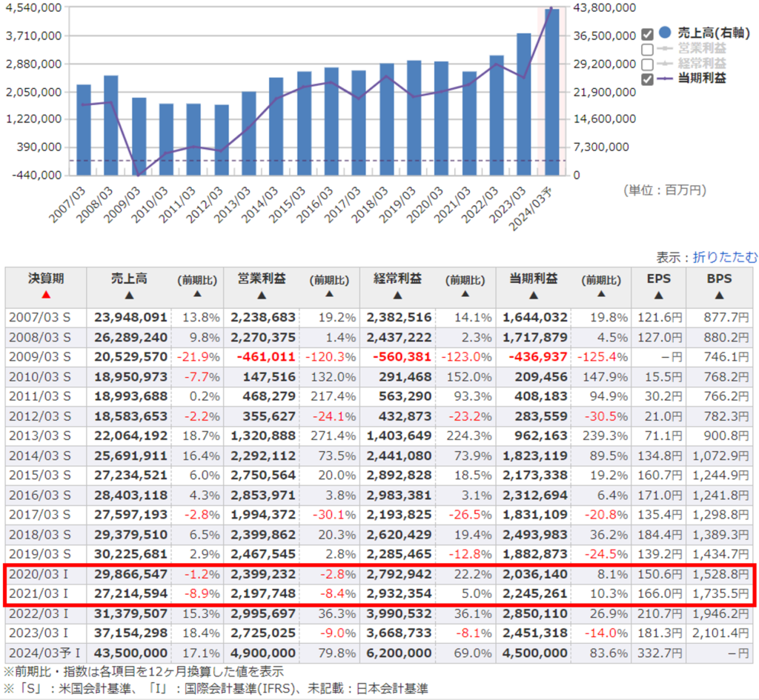The height and width of the screenshot is (700, 759).
Task: Enable the 営業利益 series checkbox
Action: tap(647, 50)
